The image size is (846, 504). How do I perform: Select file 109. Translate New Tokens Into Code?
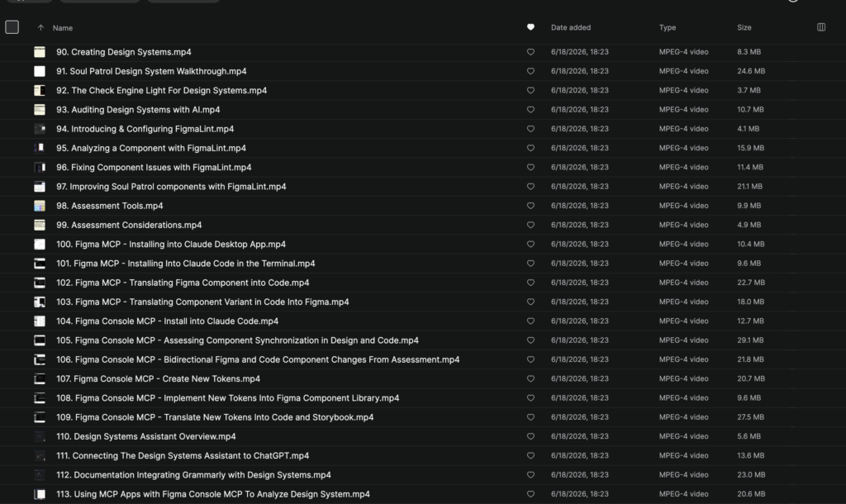click(x=215, y=417)
